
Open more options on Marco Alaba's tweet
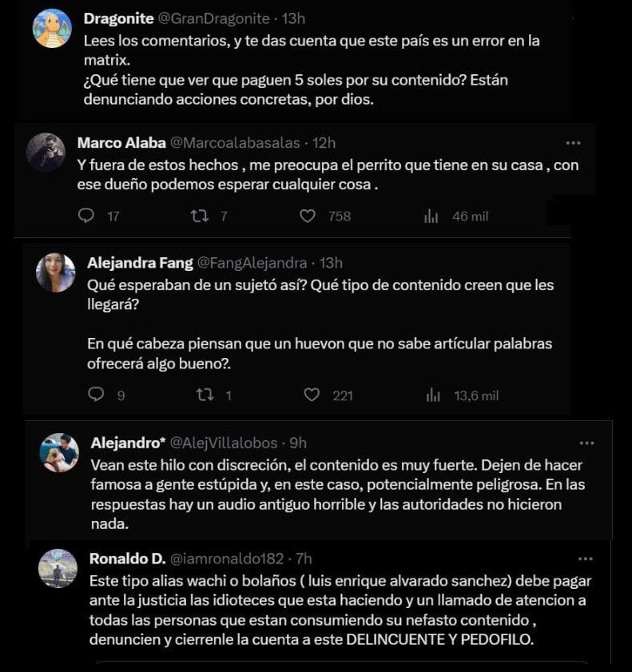573,143
